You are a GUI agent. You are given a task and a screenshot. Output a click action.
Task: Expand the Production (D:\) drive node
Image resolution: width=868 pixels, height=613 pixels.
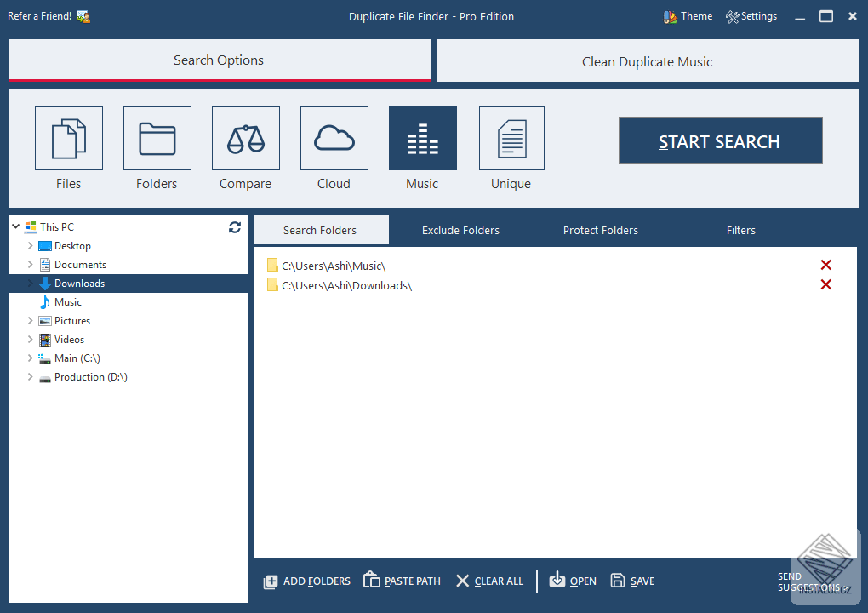(31, 376)
